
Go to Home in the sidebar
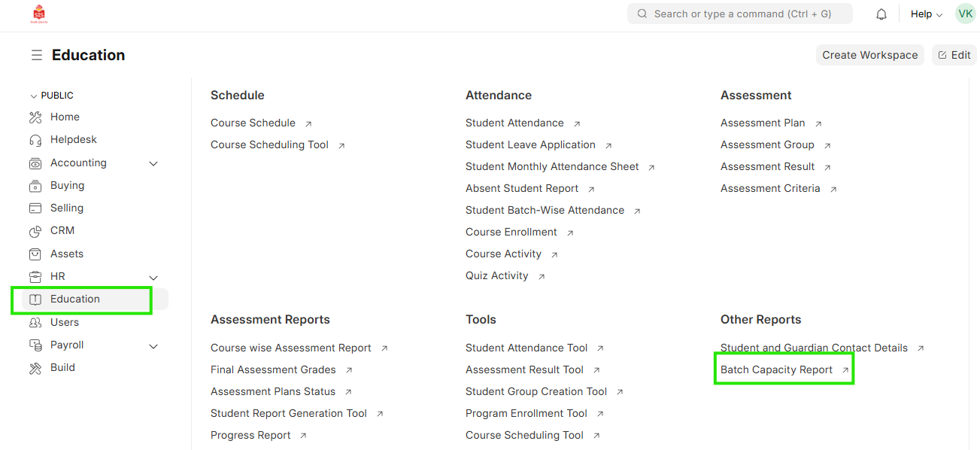65,117
